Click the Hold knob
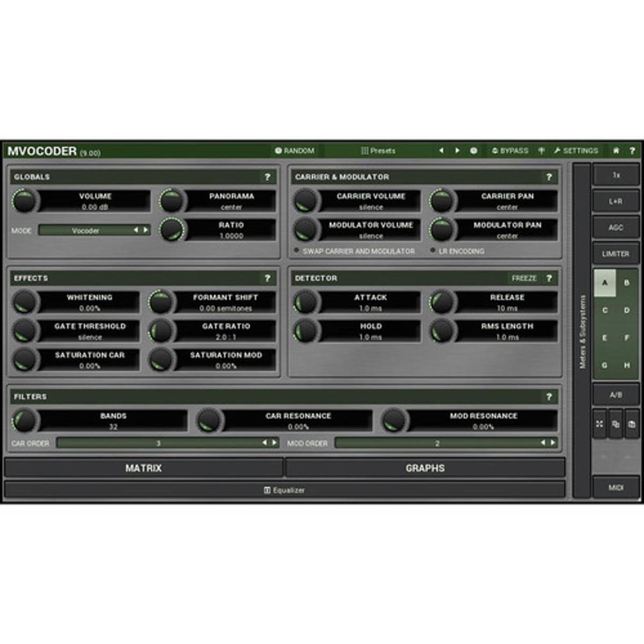The height and width of the screenshot is (644, 644). tap(306, 331)
